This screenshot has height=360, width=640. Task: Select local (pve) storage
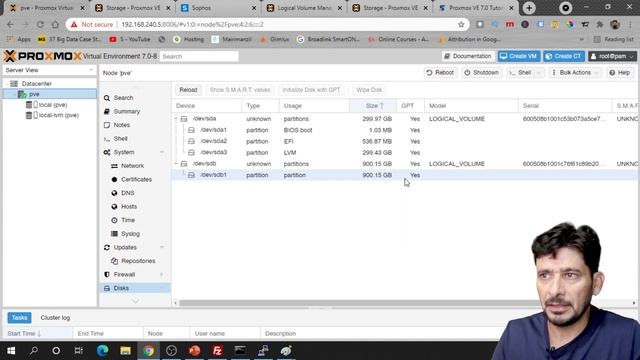[53, 105]
